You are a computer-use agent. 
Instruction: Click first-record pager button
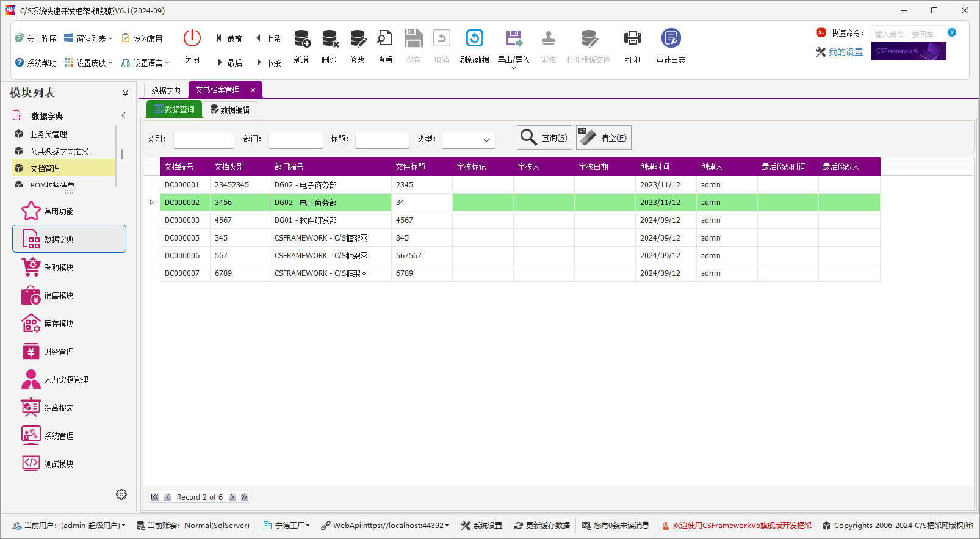point(155,497)
